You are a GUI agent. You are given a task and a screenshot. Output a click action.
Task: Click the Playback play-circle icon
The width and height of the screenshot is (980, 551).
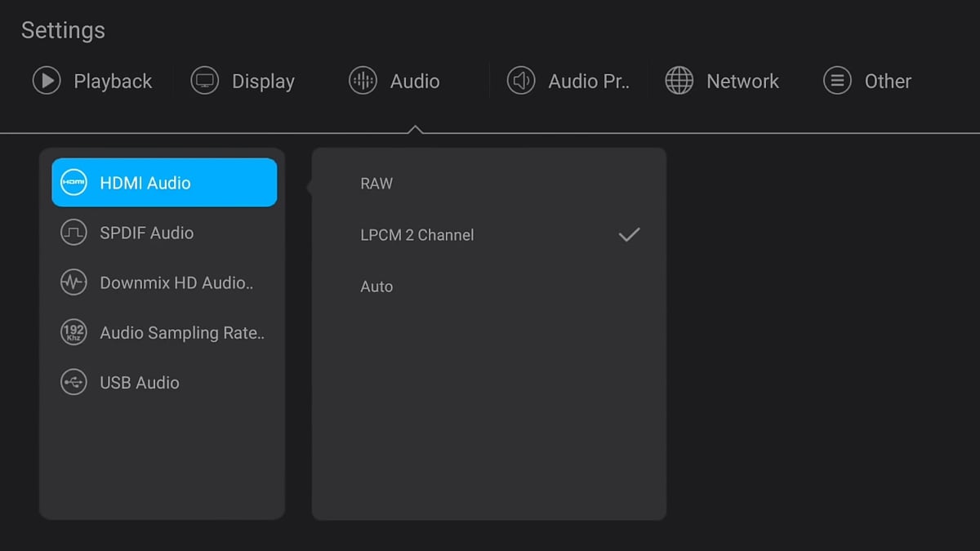[x=47, y=81]
